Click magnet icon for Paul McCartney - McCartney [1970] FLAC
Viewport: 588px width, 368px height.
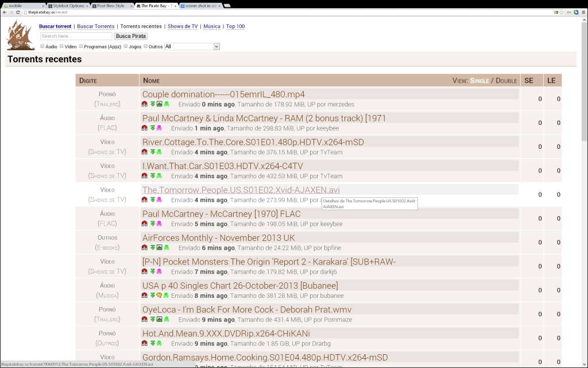coord(144,224)
